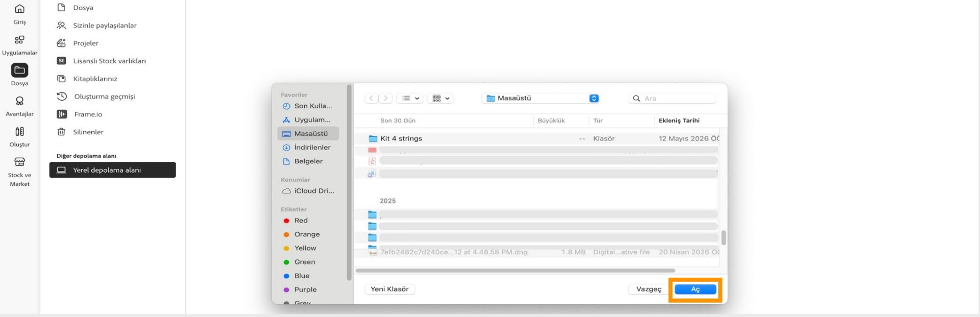Open Avantajlar in the left rail
The width and height of the screenshot is (980, 317).
tap(19, 106)
